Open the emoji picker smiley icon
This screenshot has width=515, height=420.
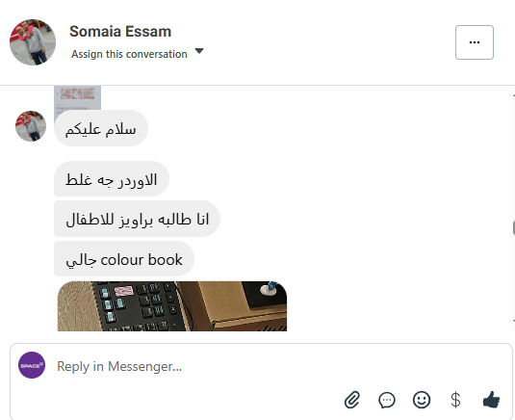point(422,400)
